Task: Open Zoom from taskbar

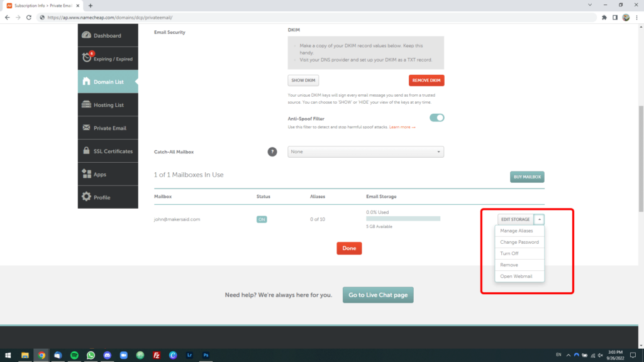Action: [x=124, y=356]
